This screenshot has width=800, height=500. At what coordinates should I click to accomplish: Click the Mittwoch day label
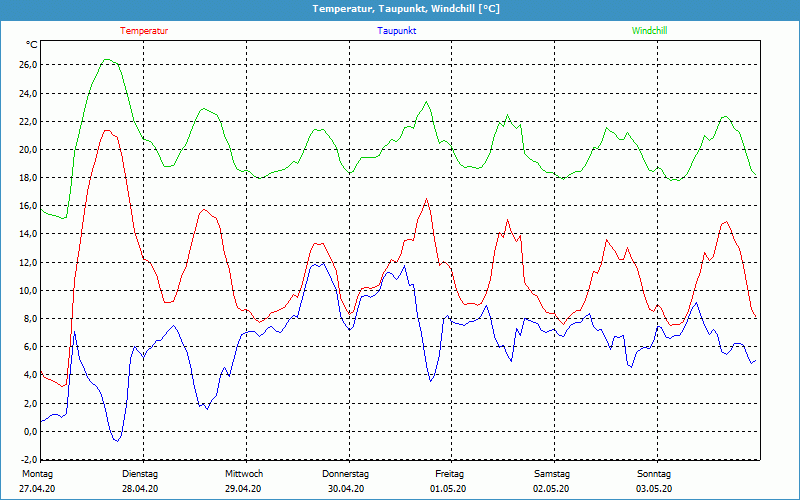click(x=244, y=474)
